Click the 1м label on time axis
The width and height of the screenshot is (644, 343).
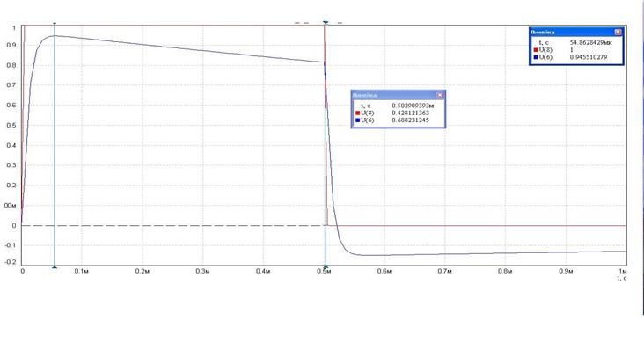[623, 271]
